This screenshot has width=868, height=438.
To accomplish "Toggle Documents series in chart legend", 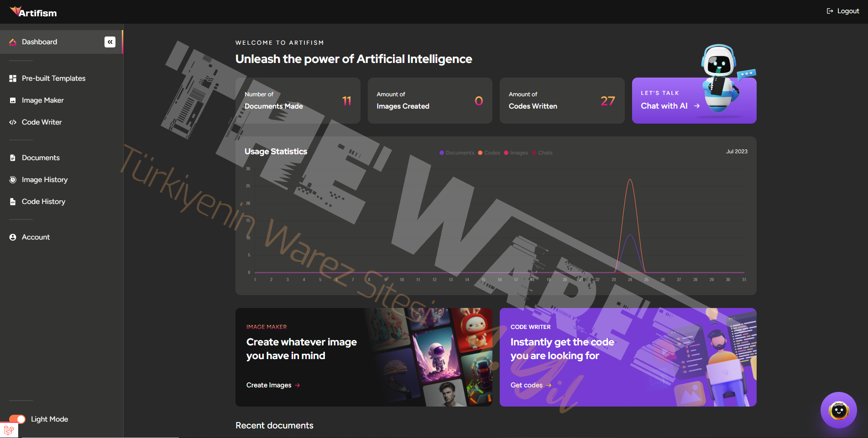I will pyautogui.click(x=457, y=153).
